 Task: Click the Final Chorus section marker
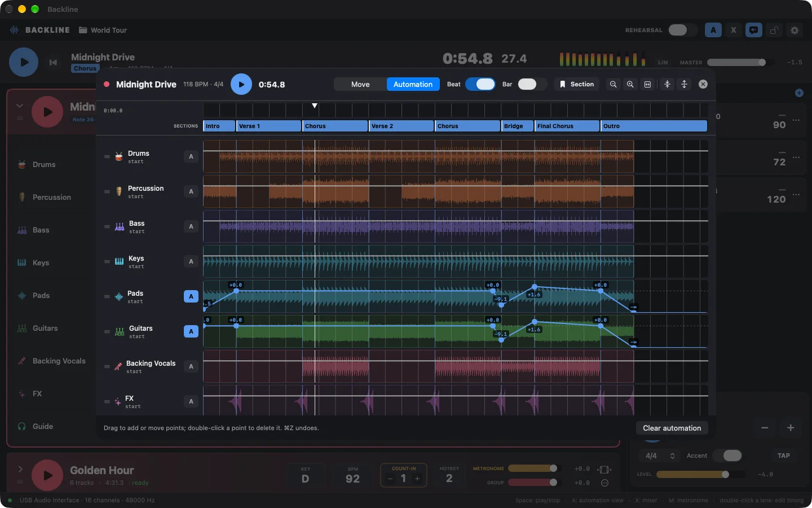tap(567, 126)
